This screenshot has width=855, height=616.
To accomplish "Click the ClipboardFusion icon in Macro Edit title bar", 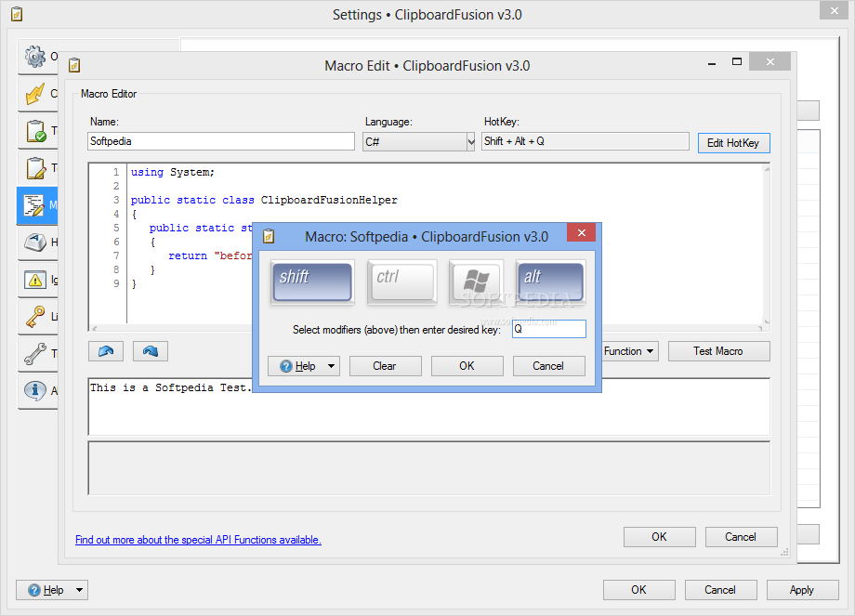I will (x=74, y=65).
